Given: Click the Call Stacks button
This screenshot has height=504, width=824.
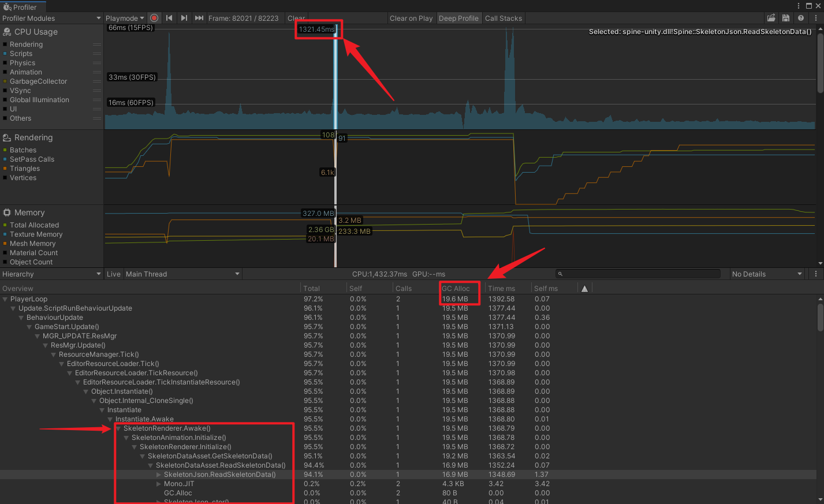Looking at the screenshot, I should coord(503,18).
